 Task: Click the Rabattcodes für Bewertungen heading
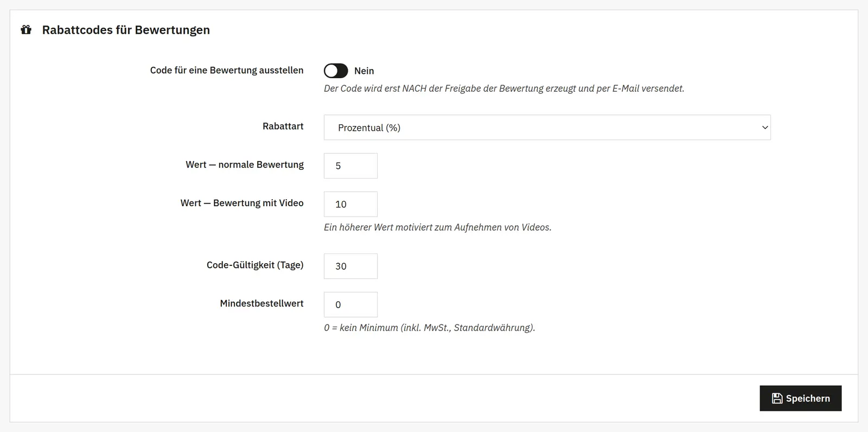126,30
